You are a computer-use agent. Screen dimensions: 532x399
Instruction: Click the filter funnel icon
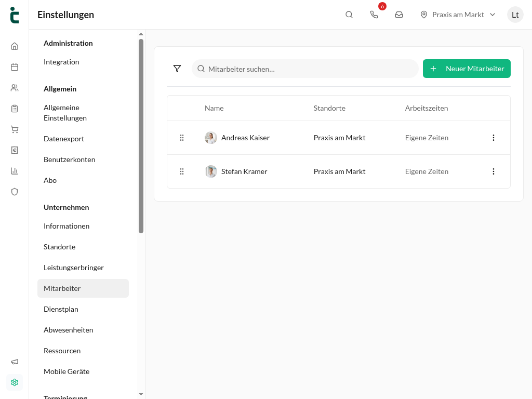click(177, 69)
